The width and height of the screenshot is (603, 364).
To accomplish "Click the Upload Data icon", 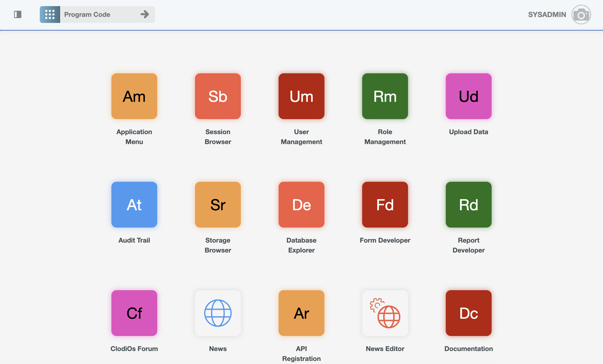I will pyautogui.click(x=468, y=96).
